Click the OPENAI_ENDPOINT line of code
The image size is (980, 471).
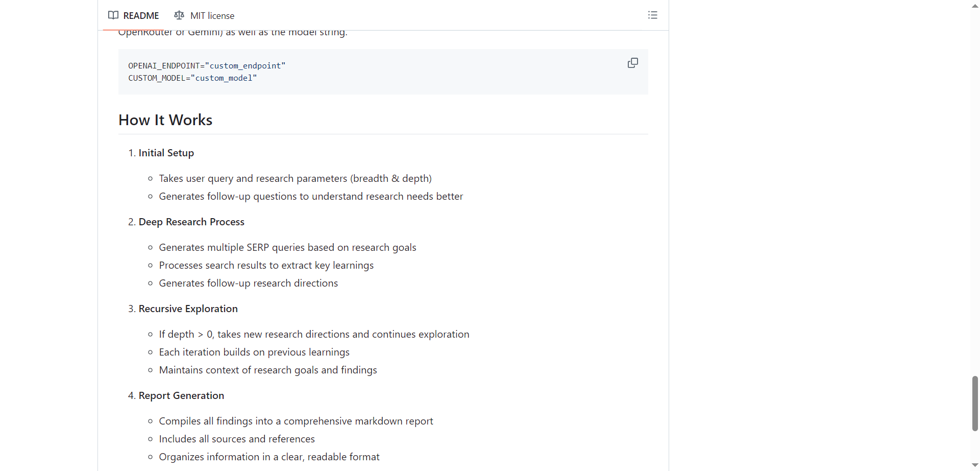207,65
